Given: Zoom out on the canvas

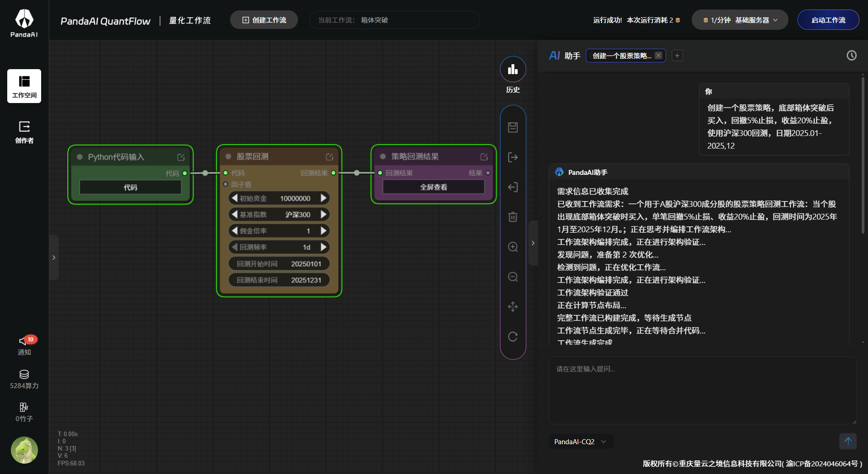Looking at the screenshot, I should coord(513,277).
